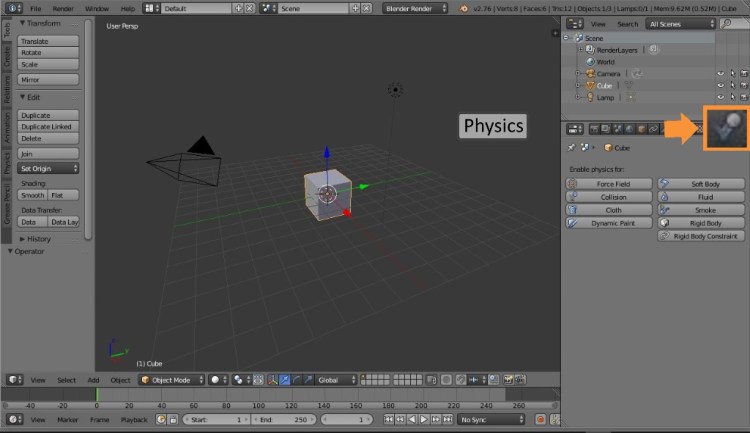Screen dimensions: 750x433
Task: Click the Smooth shading button
Action: point(33,195)
